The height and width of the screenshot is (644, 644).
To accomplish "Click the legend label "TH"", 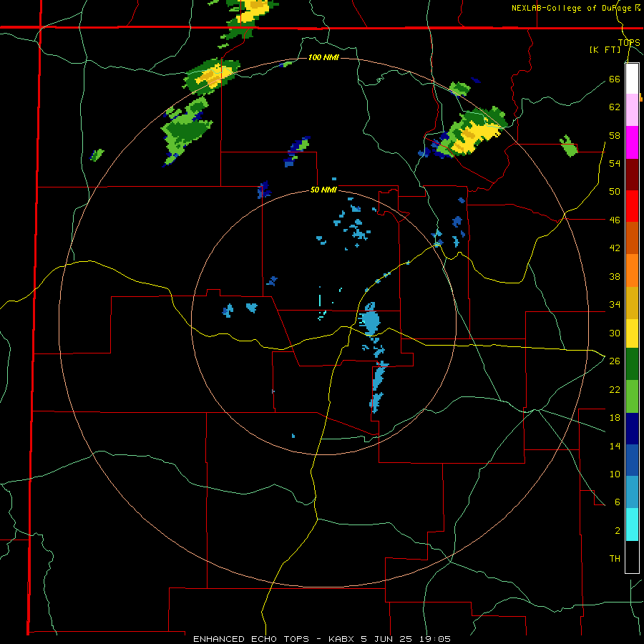I will (615, 558).
